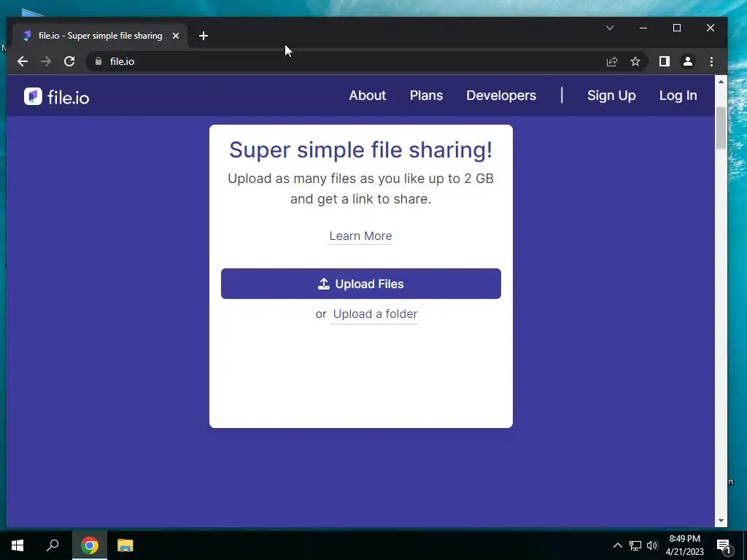The image size is (747, 560).
Task: Bookmark this tab with star icon
Action: [x=635, y=61]
